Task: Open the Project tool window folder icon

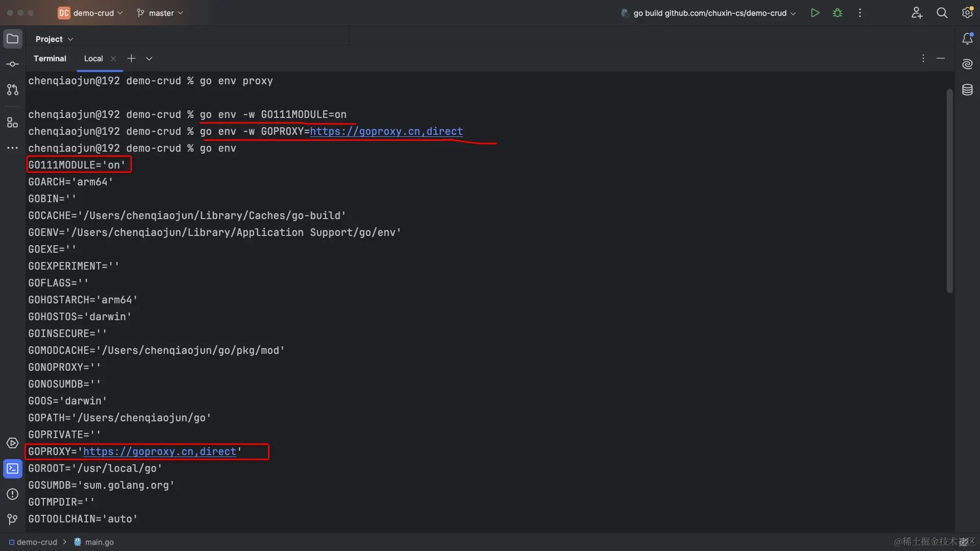Action: 13,39
